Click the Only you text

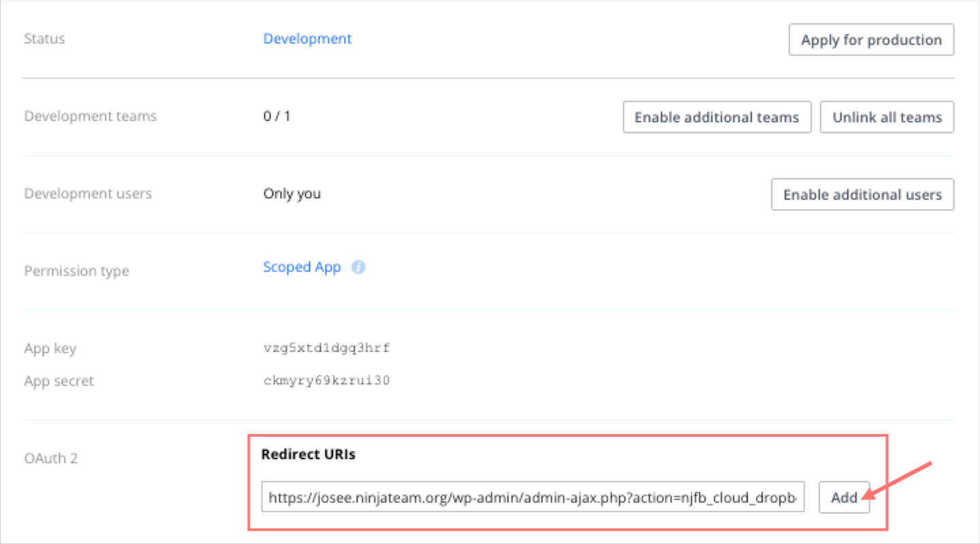(x=292, y=194)
